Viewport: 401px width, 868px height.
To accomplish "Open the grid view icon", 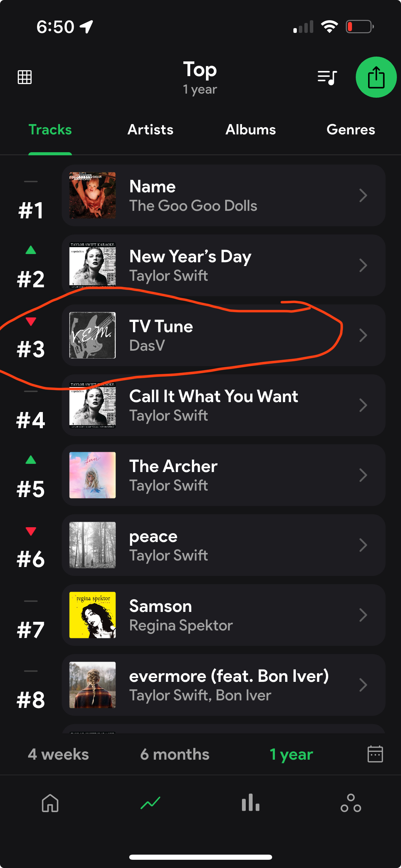I will tap(25, 77).
